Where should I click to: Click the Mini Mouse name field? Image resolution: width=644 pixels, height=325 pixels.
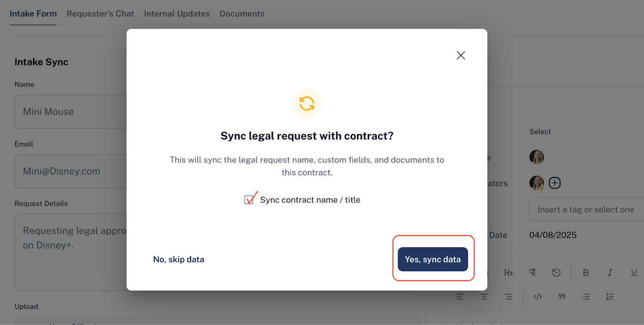pyautogui.click(x=71, y=112)
